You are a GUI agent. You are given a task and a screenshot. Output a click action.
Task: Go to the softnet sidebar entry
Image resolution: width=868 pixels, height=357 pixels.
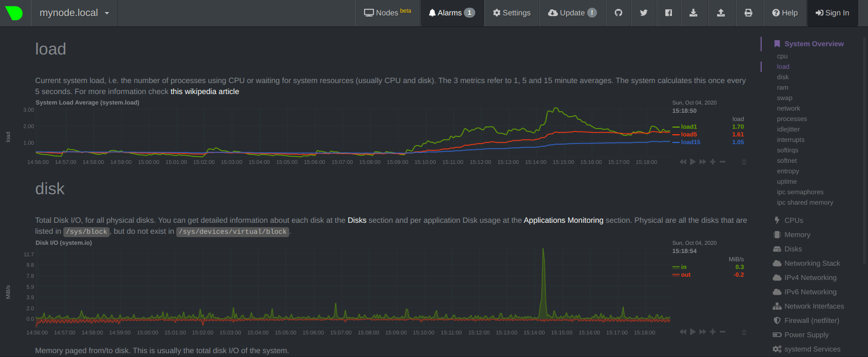[x=786, y=161]
